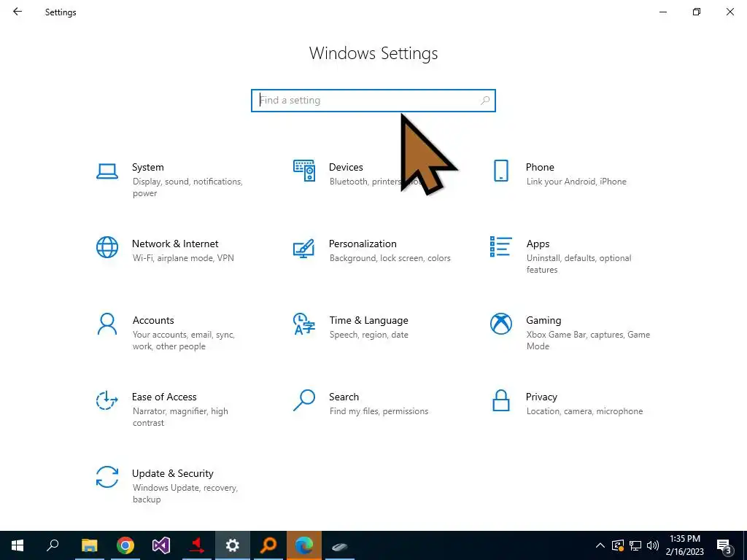Launch Microsoft Edge from the taskbar

point(304,545)
